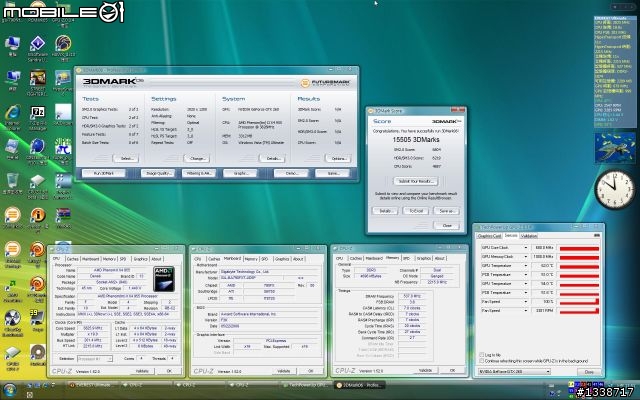Open the Fan Speed RPM sensor dropdown

(525, 311)
